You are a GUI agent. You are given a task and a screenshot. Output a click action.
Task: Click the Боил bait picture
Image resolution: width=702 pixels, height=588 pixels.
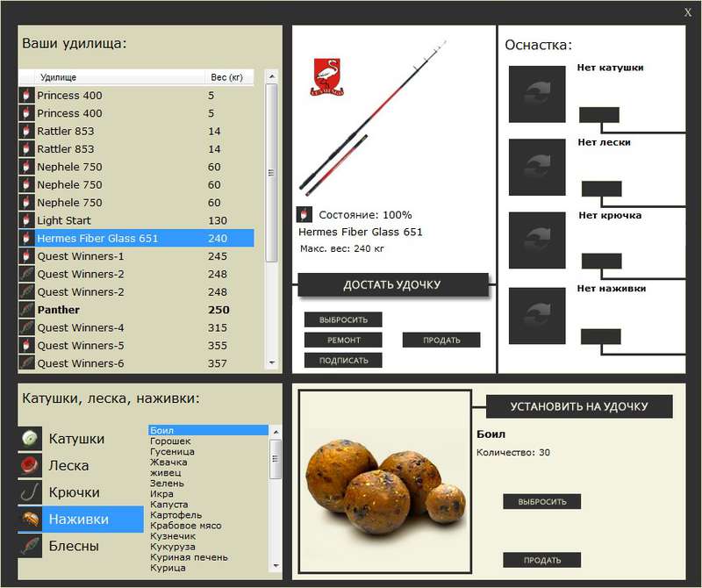pyautogui.click(x=385, y=482)
